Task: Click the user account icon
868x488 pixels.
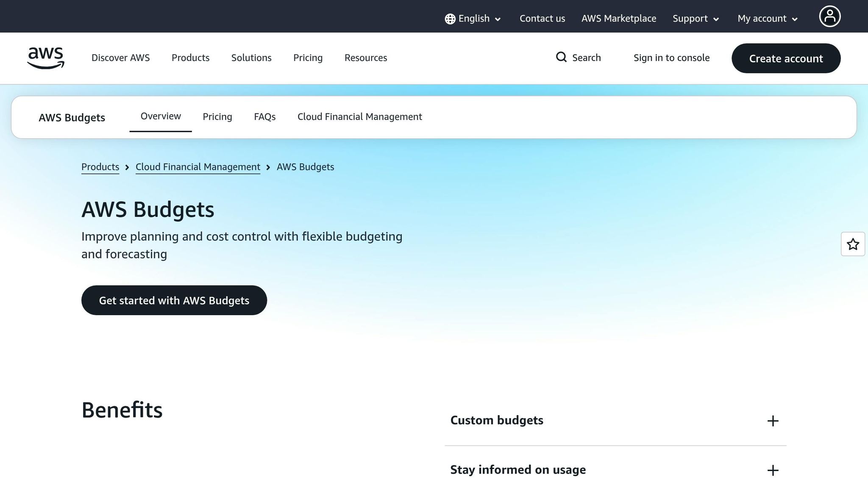Action: pyautogui.click(x=830, y=16)
